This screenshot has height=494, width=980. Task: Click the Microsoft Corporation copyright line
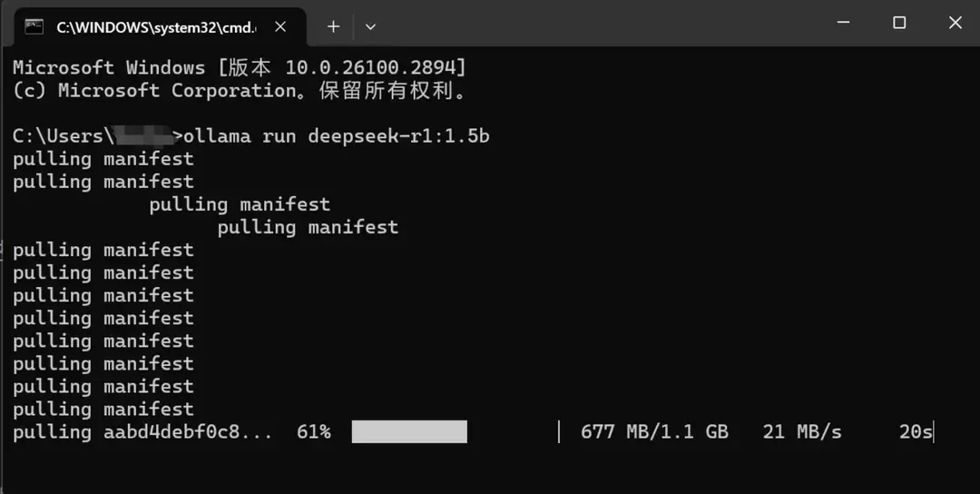point(240,91)
